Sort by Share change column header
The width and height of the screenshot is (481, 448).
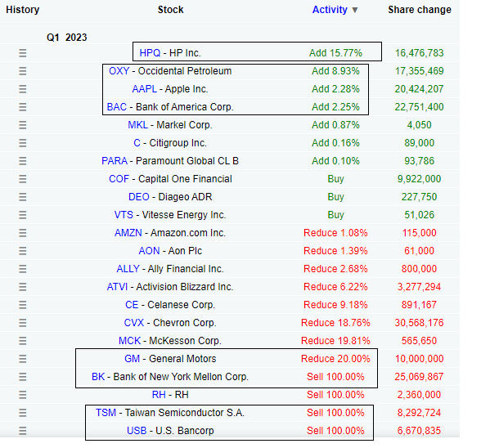[x=420, y=10]
